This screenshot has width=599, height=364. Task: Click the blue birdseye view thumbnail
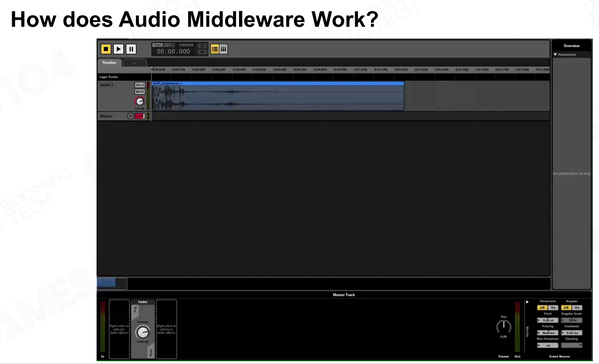107,283
